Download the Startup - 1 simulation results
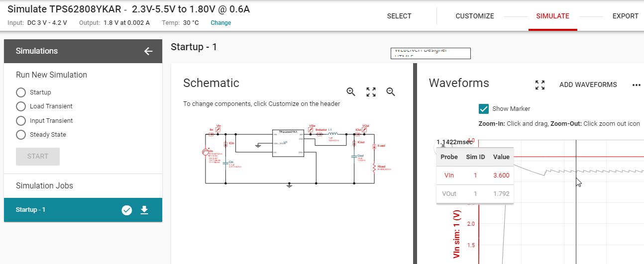 [144, 210]
